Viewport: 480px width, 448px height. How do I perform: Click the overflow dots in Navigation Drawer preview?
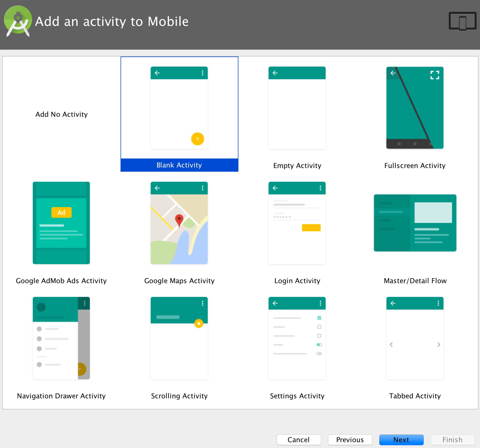(85, 303)
